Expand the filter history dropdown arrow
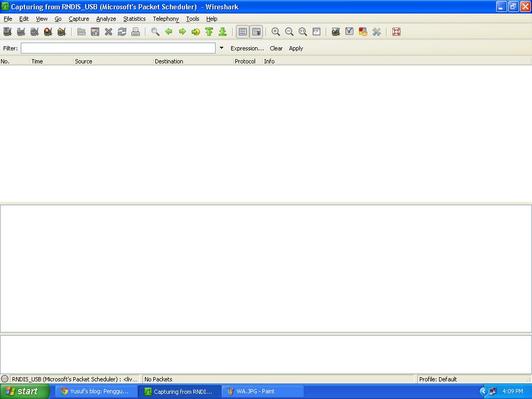This screenshot has height=399, width=532. 221,48
